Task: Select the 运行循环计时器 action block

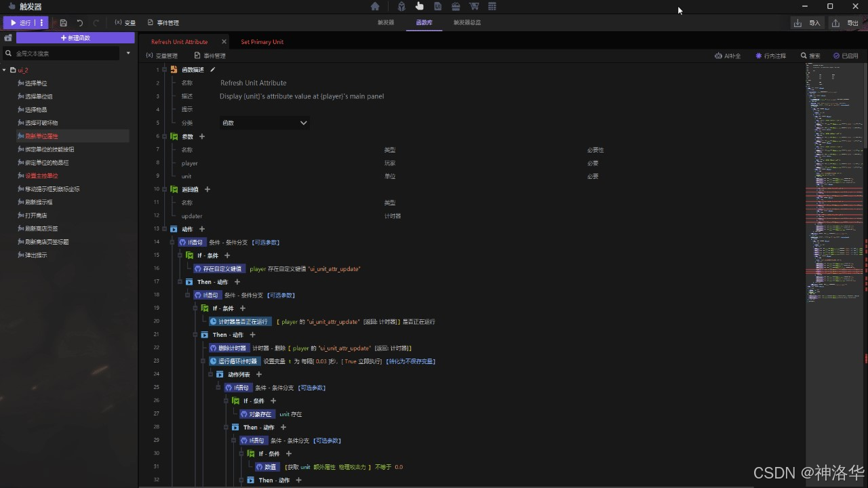Action: tap(234, 361)
